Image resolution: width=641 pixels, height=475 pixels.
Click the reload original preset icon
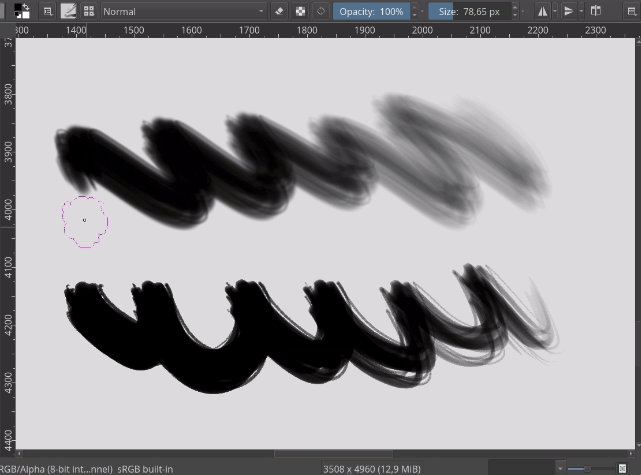click(321, 11)
